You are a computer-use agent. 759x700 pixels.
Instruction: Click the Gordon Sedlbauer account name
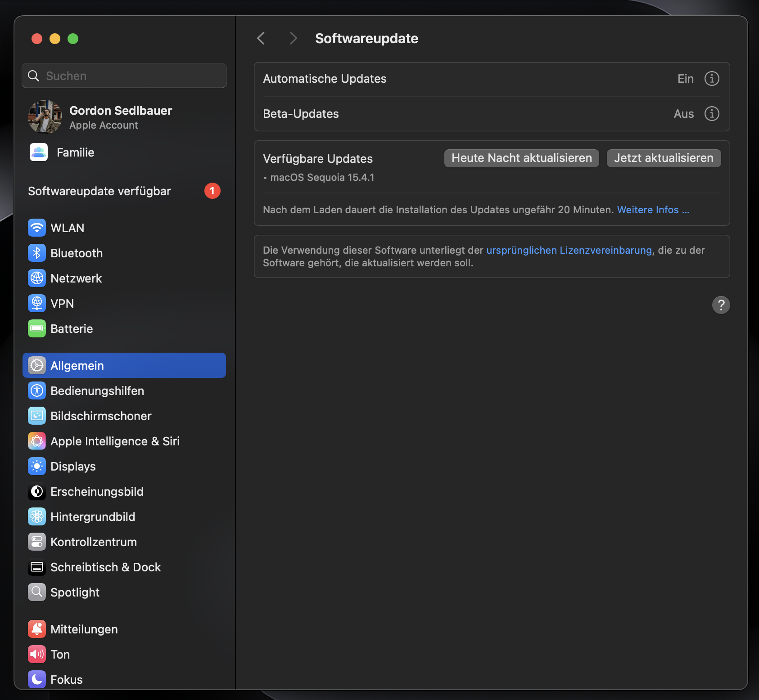121,110
